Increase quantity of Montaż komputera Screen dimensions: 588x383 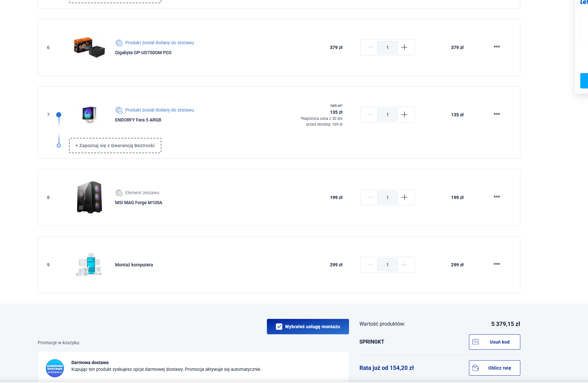click(x=405, y=265)
